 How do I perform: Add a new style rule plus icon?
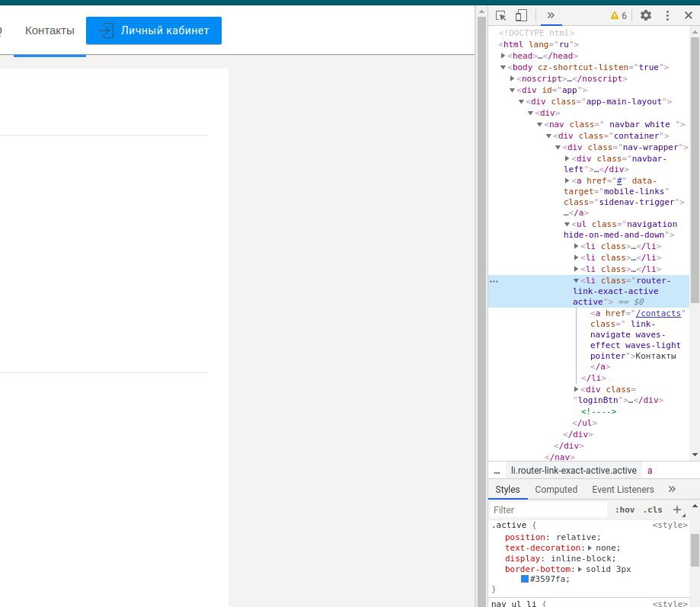coord(677,510)
